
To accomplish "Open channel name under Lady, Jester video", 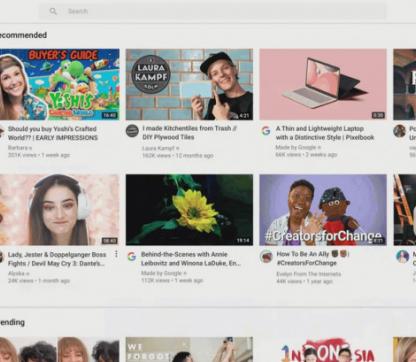I will 16,273.
